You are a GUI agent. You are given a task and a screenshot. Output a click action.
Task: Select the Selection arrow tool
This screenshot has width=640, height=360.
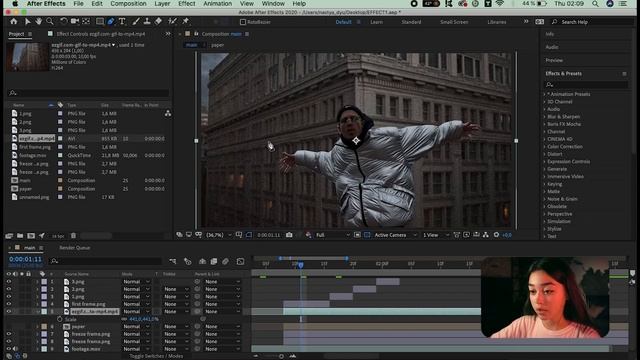[27, 22]
